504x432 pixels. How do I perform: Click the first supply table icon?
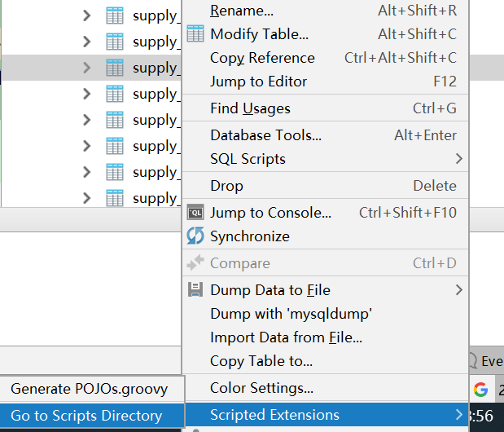115,15
